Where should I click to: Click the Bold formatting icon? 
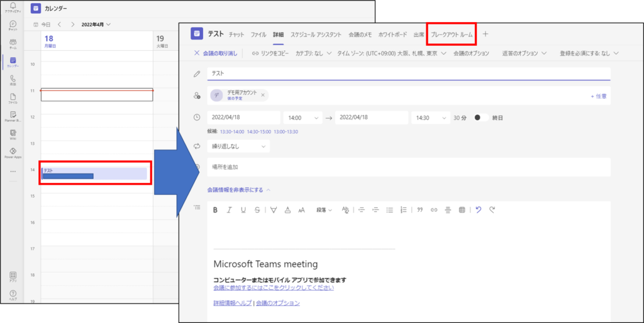pyautogui.click(x=215, y=210)
